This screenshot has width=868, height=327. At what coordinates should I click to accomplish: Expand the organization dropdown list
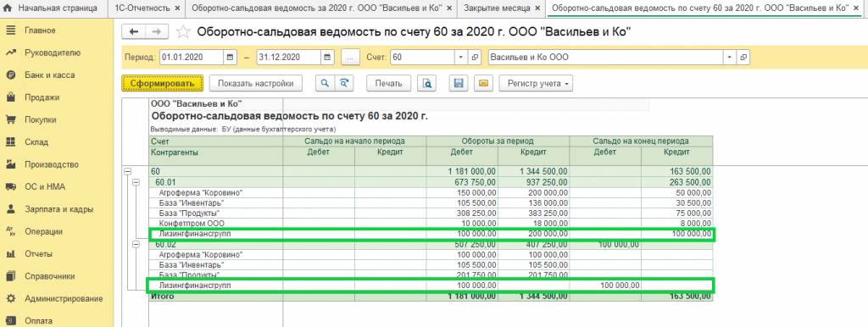click(x=730, y=57)
